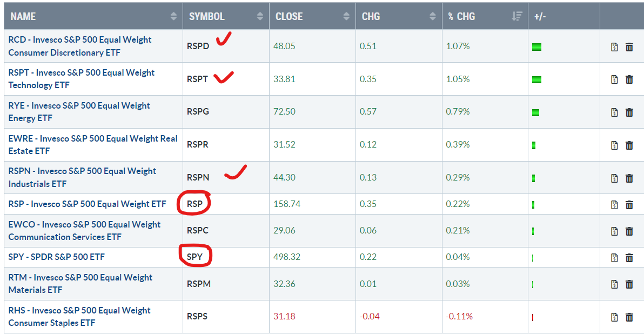The height and width of the screenshot is (334, 644).
Task: Open chart icon for the RSPC row
Action: (614, 231)
